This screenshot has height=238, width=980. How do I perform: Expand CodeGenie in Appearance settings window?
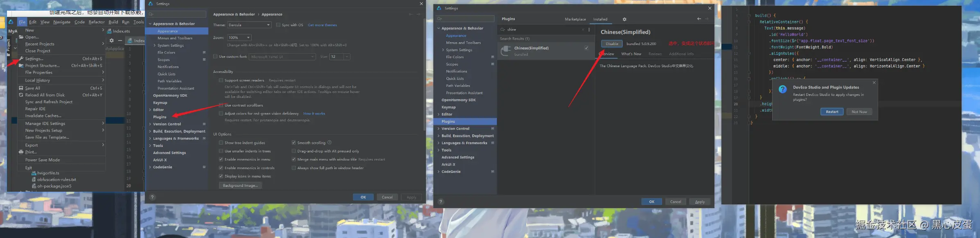point(150,167)
